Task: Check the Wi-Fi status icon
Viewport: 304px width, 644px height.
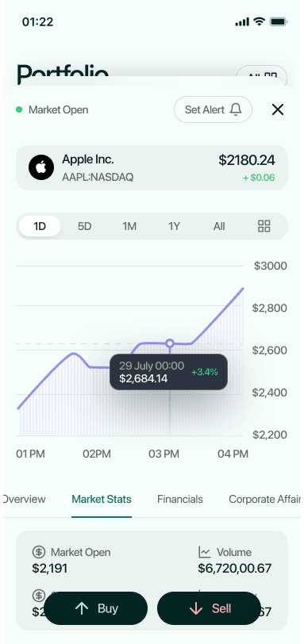Action: click(259, 21)
